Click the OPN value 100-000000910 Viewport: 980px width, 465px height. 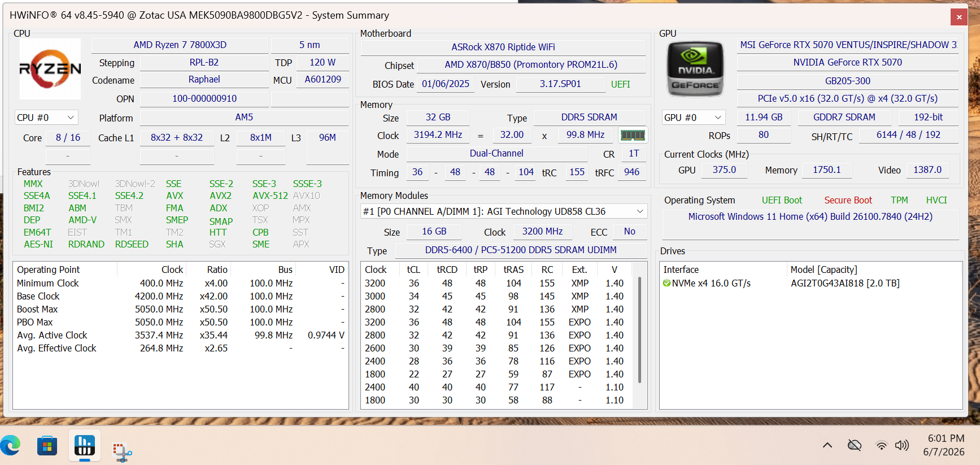[x=204, y=98]
